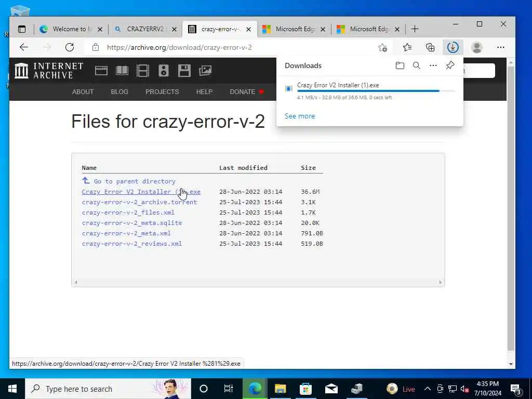
Task: Open the DONATE menu item
Action: pyautogui.click(x=247, y=91)
